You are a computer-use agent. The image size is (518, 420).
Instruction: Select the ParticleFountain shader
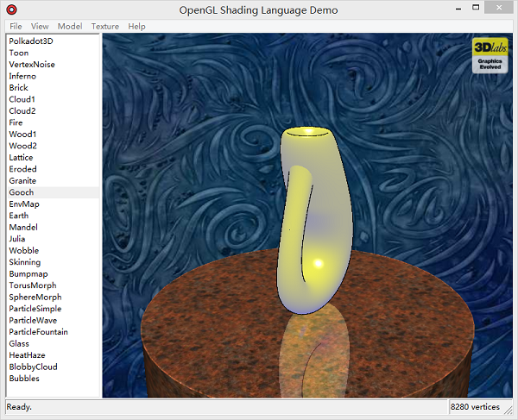39,332
